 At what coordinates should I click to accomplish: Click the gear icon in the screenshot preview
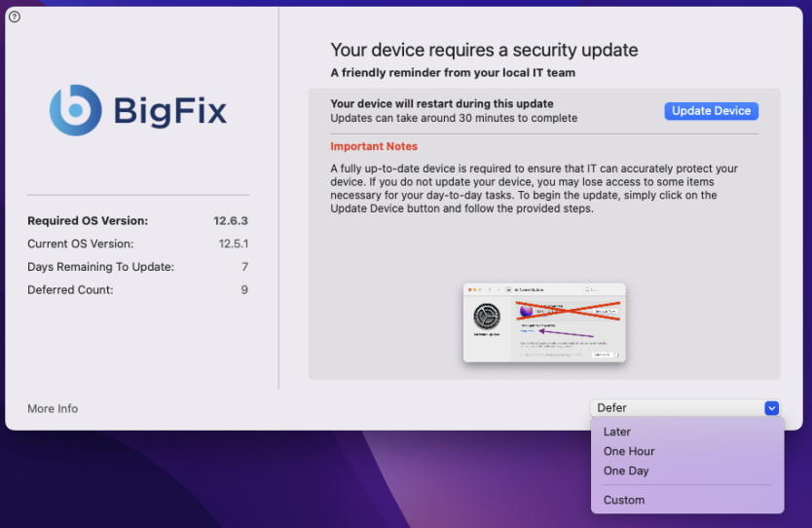[487, 316]
